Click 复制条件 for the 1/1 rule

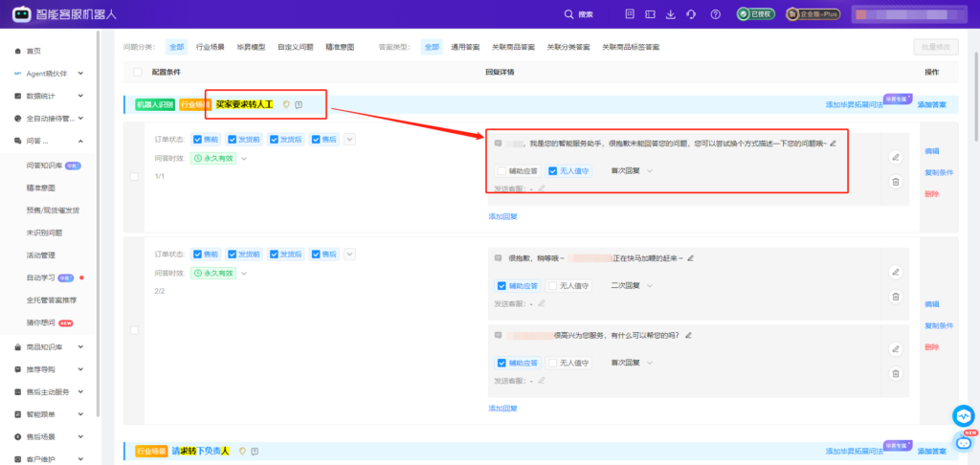tap(939, 172)
